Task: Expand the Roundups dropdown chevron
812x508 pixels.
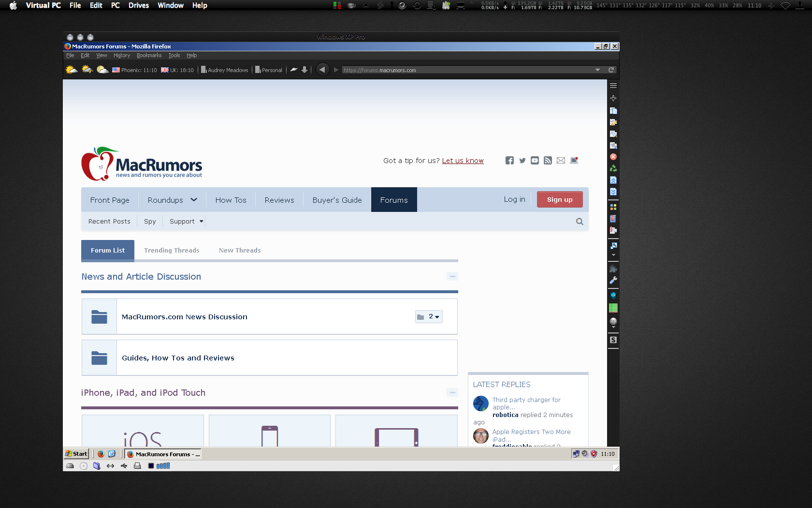Action: pos(194,200)
